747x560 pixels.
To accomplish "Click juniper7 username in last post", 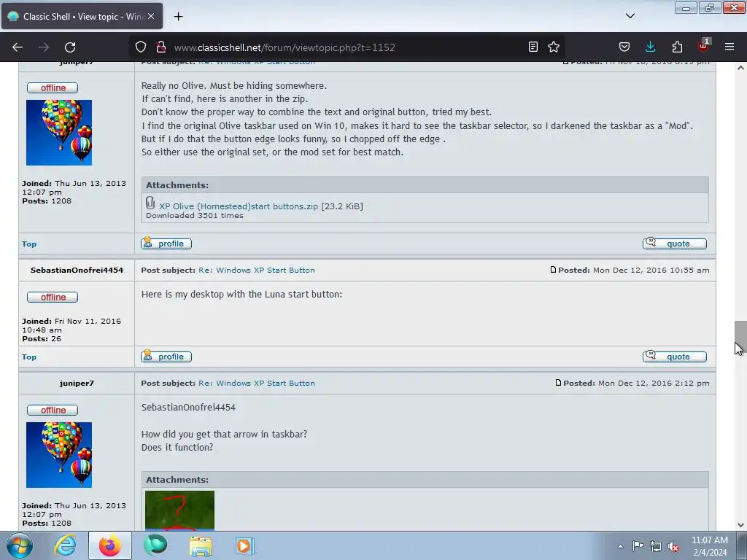I will point(77,383).
